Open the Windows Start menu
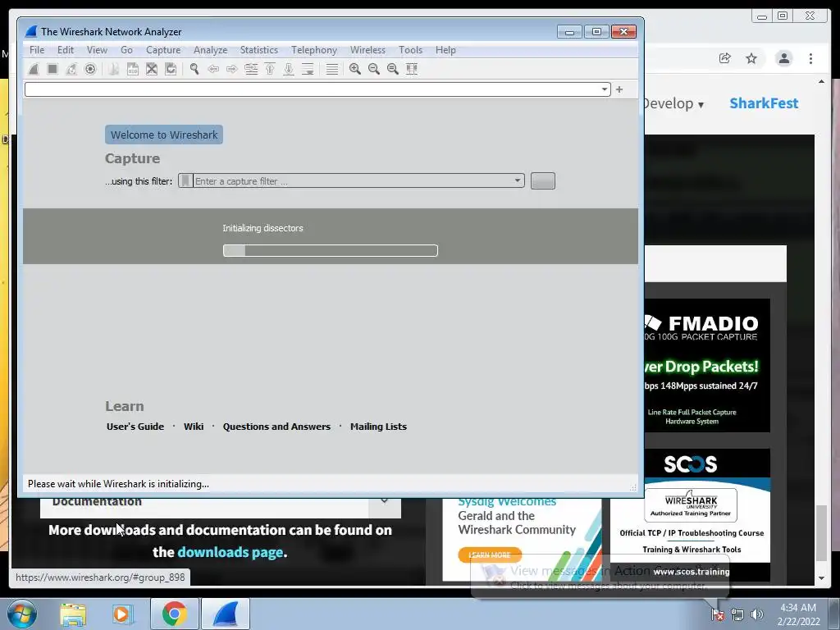 pyautogui.click(x=21, y=614)
